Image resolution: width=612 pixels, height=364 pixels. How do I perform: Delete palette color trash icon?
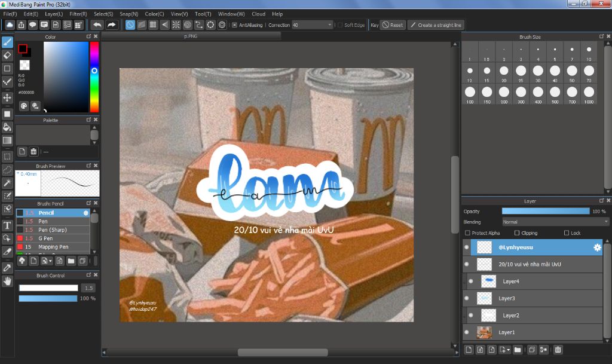(33, 151)
